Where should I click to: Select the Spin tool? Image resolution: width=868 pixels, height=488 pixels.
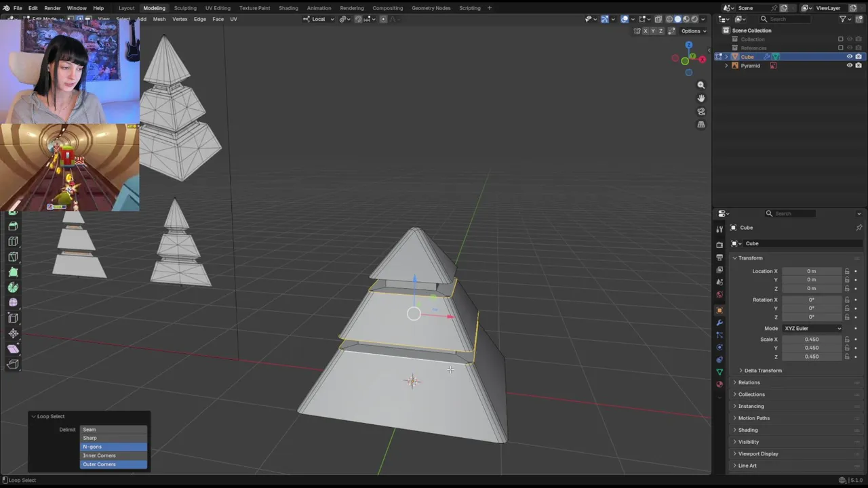(x=13, y=287)
